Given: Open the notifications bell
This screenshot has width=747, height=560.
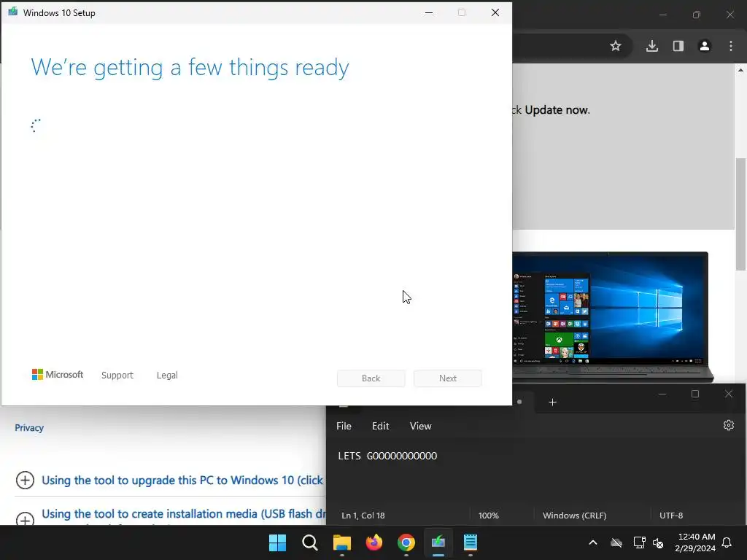Looking at the screenshot, I should 727,542.
